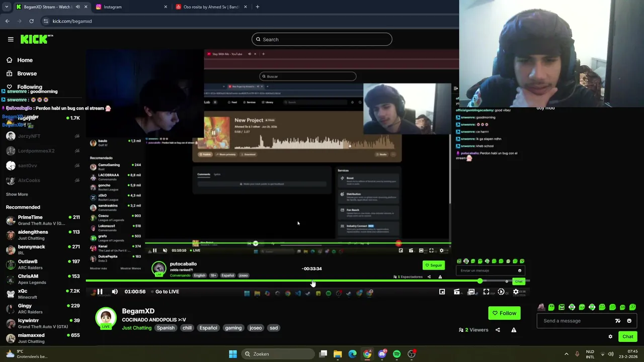This screenshot has height=362, width=644.
Task: Go to Home in the sidebar
Action: click(x=20, y=60)
